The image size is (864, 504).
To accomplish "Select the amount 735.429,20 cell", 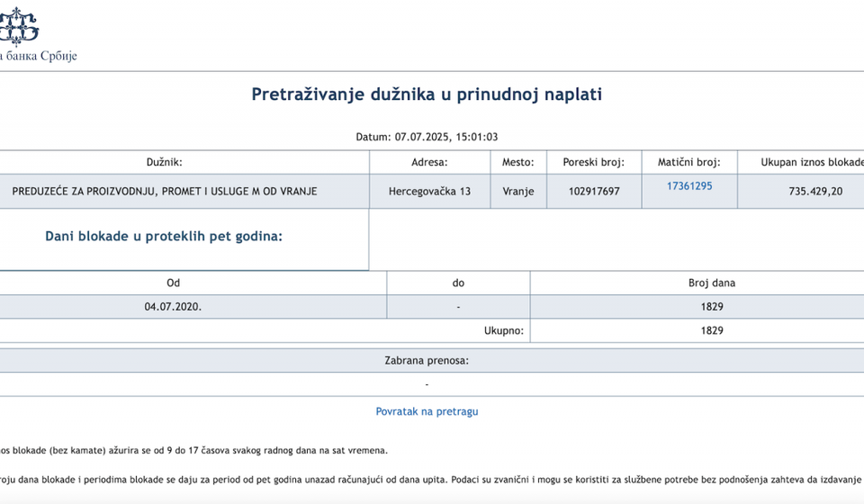I will point(801,191).
